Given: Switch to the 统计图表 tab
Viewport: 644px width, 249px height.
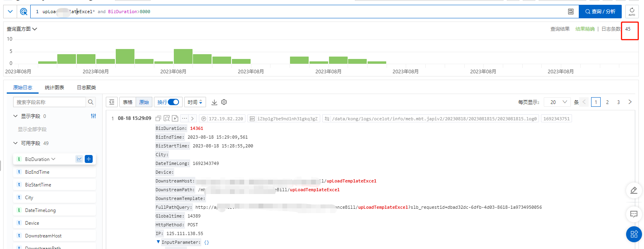Looking at the screenshot, I should [x=54, y=88].
